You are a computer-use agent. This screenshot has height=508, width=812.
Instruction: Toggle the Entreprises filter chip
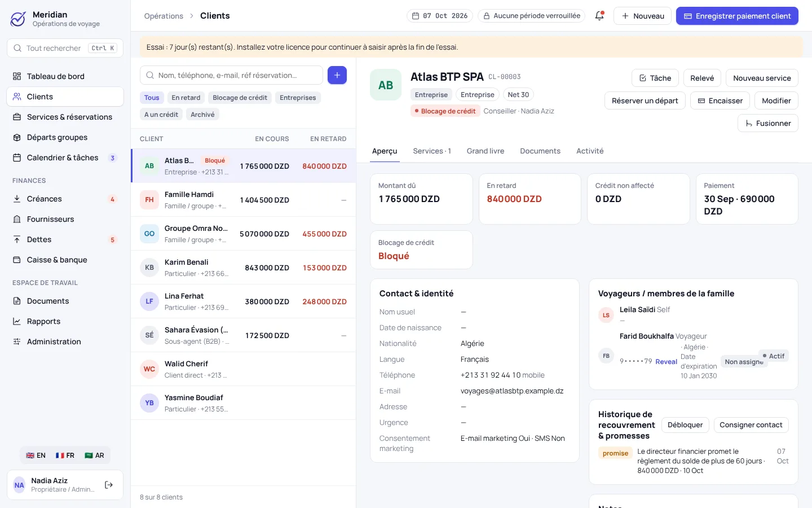[x=298, y=98]
